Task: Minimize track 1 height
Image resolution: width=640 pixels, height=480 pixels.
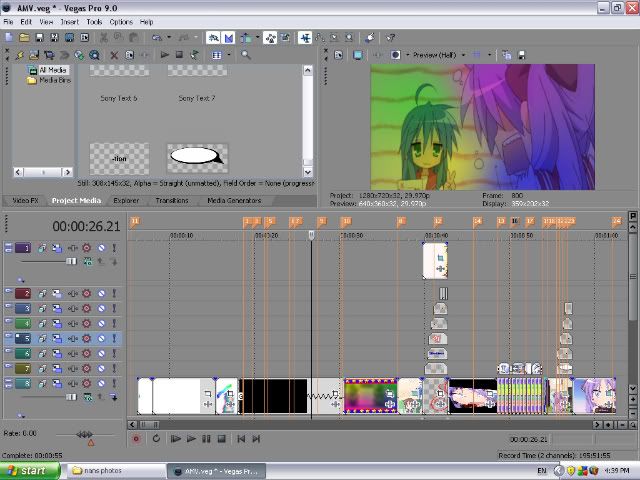Action: click(x=8, y=245)
